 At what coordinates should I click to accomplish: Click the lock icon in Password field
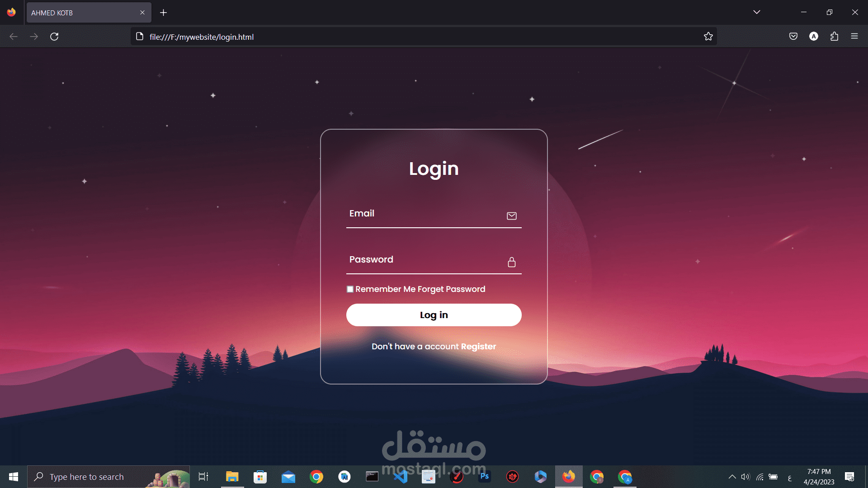click(x=510, y=262)
